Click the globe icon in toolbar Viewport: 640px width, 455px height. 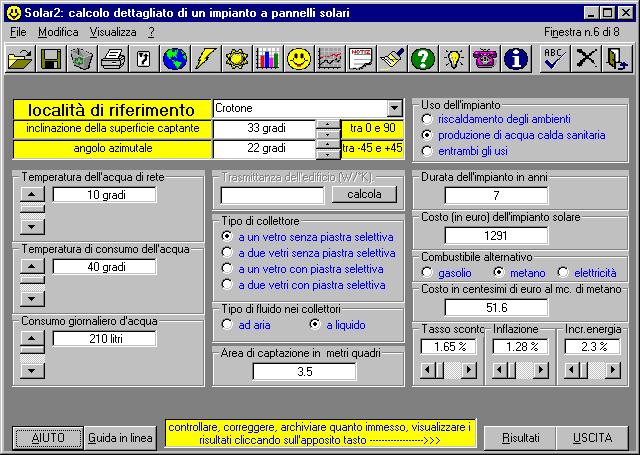coord(175,59)
